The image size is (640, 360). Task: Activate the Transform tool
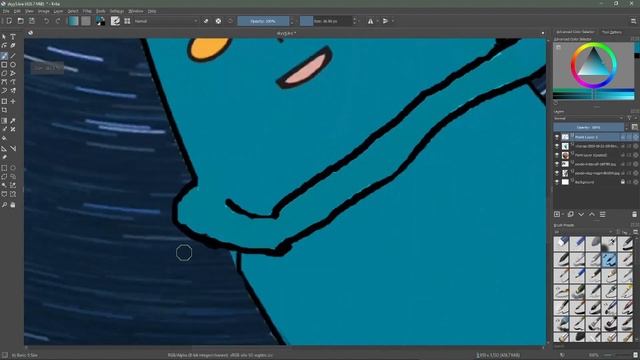[4, 101]
